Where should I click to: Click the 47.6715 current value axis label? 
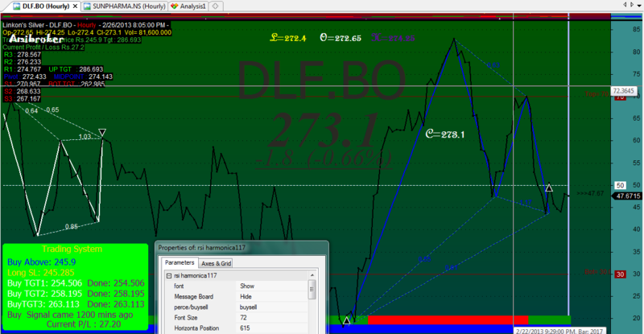point(627,196)
